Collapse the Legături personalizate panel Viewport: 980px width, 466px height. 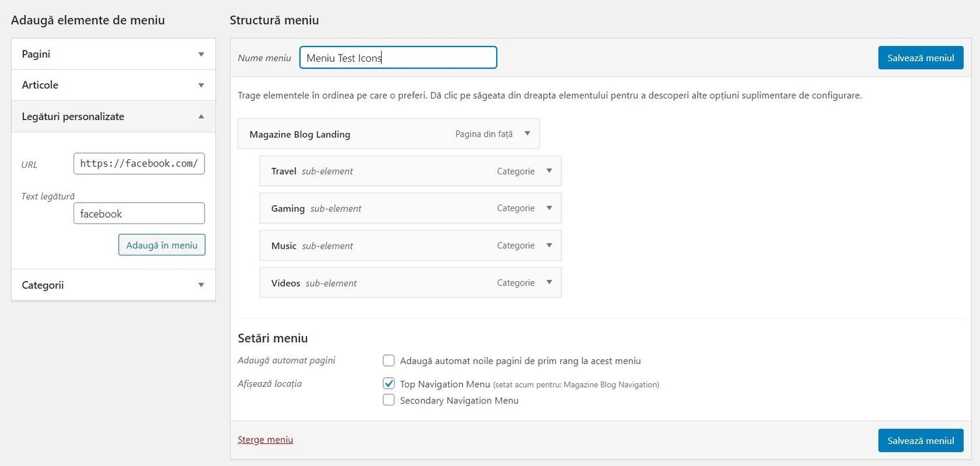pos(201,116)
